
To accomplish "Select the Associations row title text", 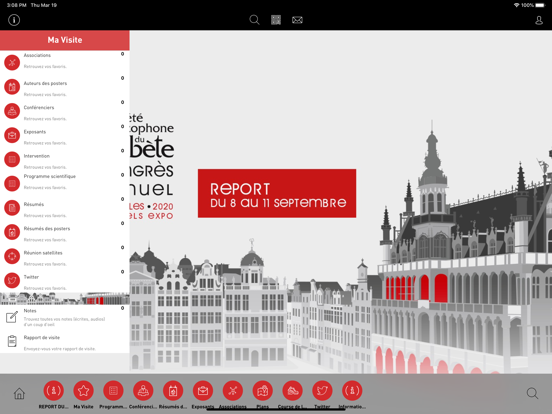I will [x=37, y=55].
